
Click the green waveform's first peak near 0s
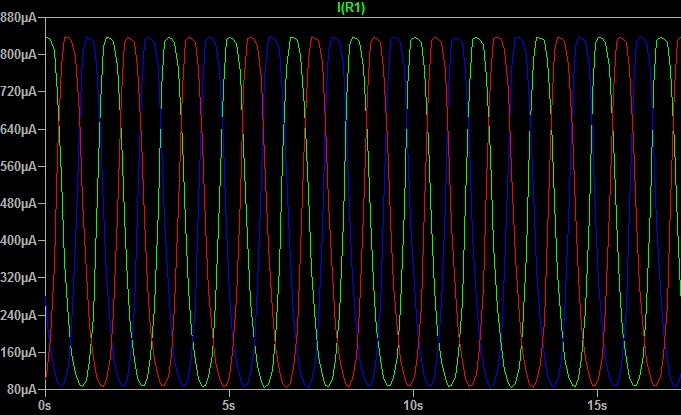point(48,37)
